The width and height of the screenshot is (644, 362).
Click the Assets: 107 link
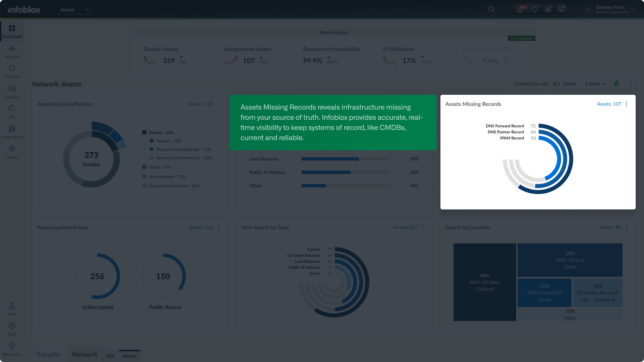click(x=609, y=104)
